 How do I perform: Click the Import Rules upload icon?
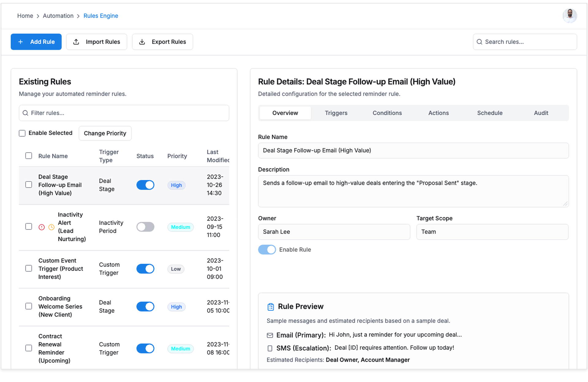click(x=76, y=42)
